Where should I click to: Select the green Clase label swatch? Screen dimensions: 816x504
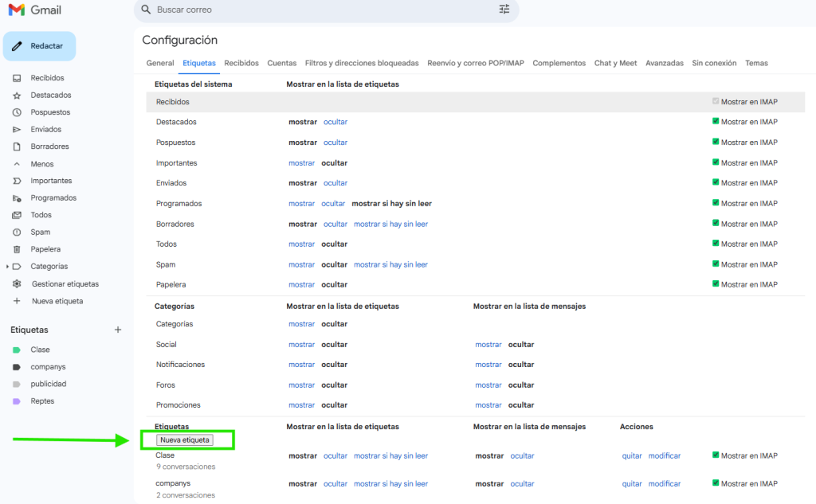(x=17, y=350)
